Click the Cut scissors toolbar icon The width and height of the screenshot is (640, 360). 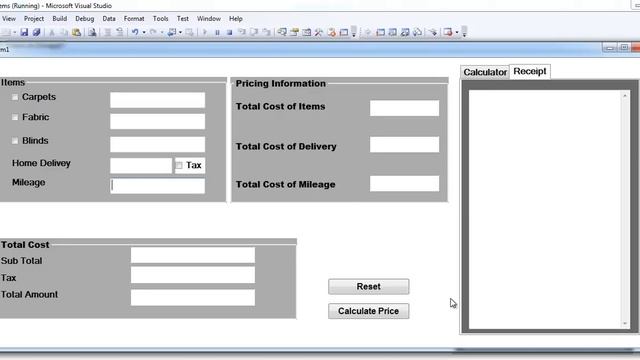[52, 32]
